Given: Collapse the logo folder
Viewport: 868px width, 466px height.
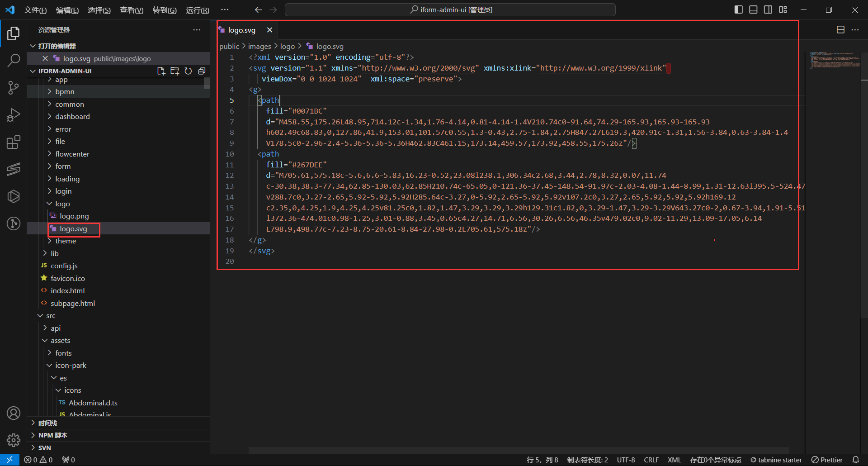Looking at the screenshot, I should tap(62, 204).
